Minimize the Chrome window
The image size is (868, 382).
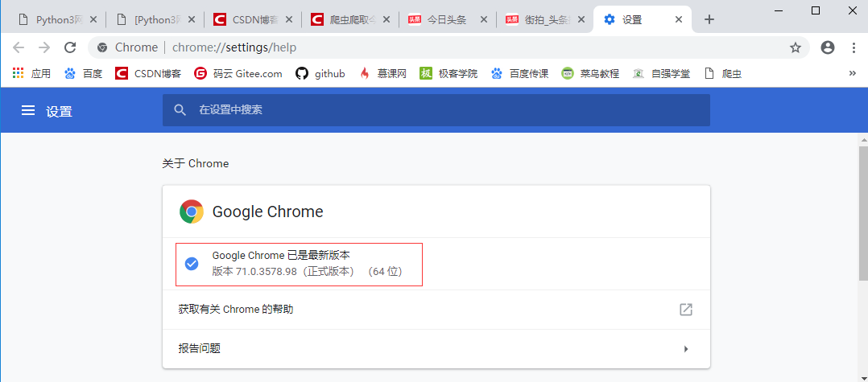(780, 10)
